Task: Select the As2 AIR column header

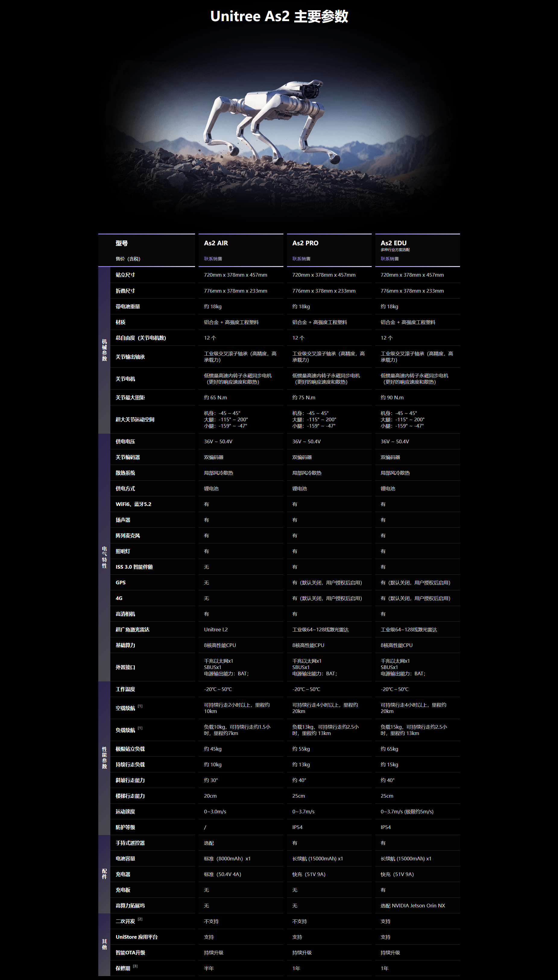Action: [216, 243]
